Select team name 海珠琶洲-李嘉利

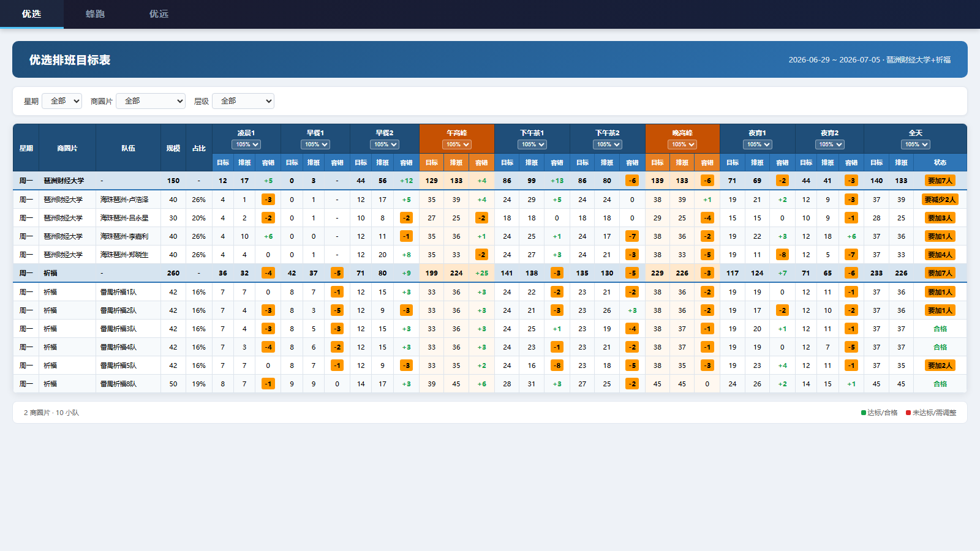124,236
